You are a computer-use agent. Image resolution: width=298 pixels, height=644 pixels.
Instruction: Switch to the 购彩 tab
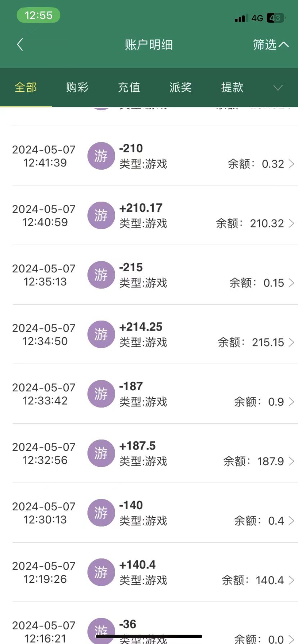pyautogui.click(x=77, y=87)
